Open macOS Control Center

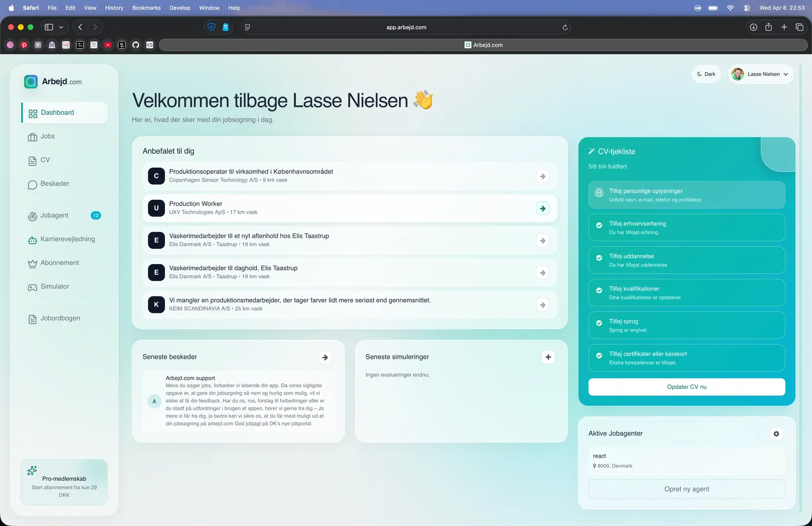pyautogui.click(x=747, y=8)
